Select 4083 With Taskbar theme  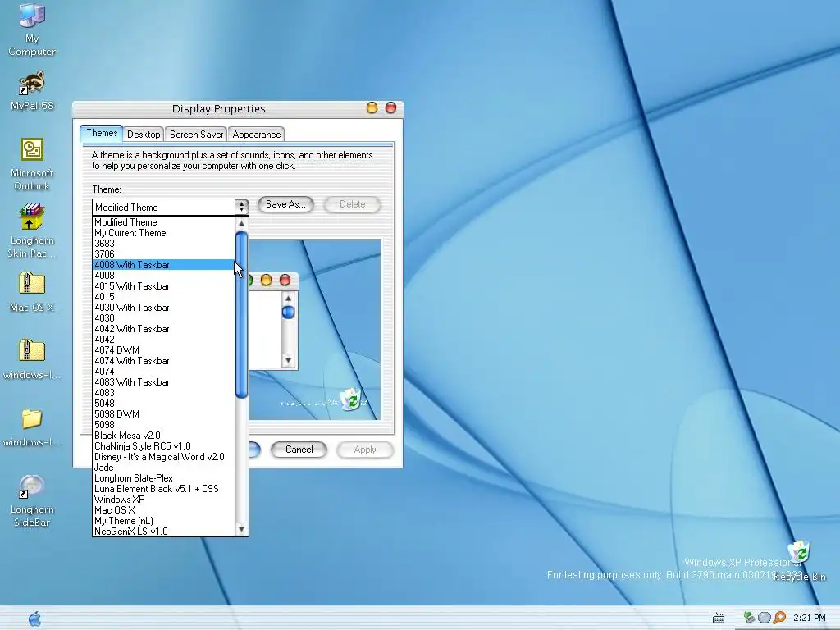(x=164, y=382)
